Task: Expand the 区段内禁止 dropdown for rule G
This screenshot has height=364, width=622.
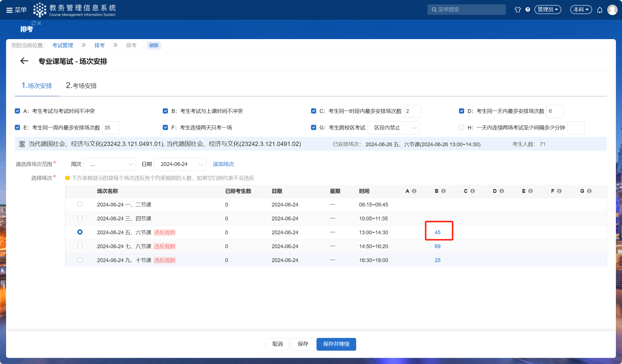Action: pos(393,128)
